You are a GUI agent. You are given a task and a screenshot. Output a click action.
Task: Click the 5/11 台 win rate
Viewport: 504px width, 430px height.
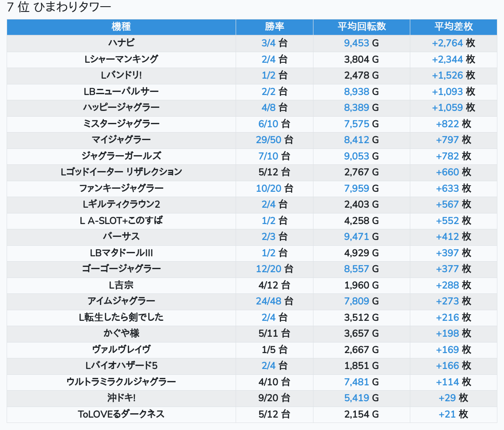(x=275, y=333)
